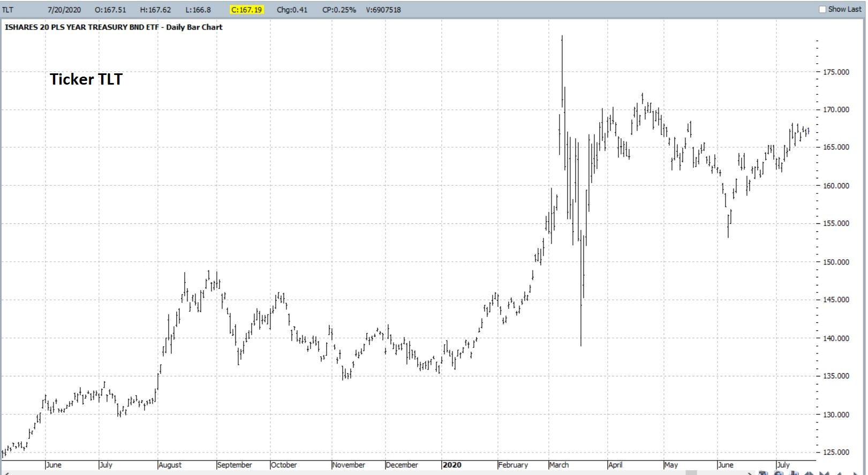868x475 pixels.
Task: Click the December label on time axis
Action: pyautogui.click(x=402, y=465)
